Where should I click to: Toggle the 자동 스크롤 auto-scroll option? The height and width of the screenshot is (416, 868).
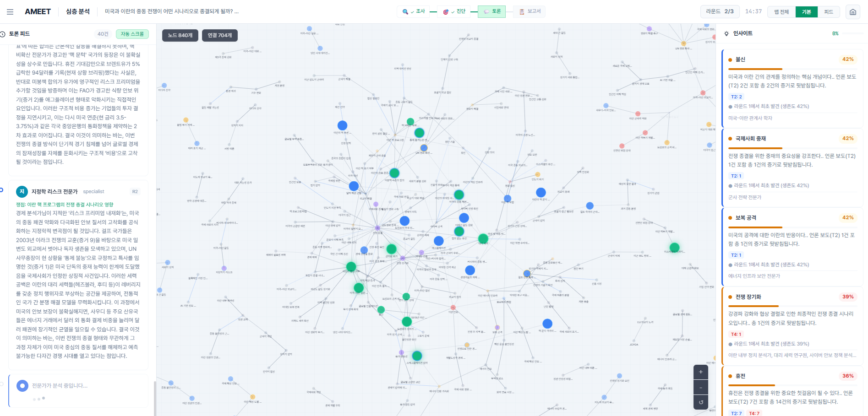[x=132, y=34]
